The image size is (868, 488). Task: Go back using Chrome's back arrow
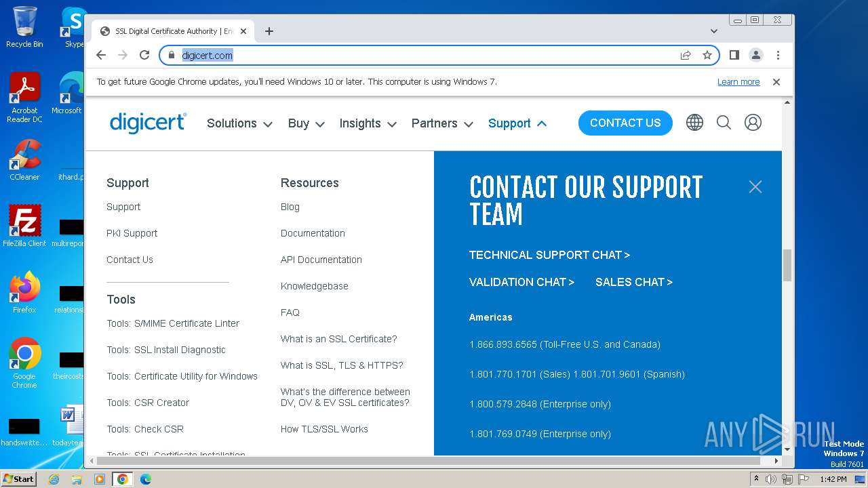pos(101,55)
